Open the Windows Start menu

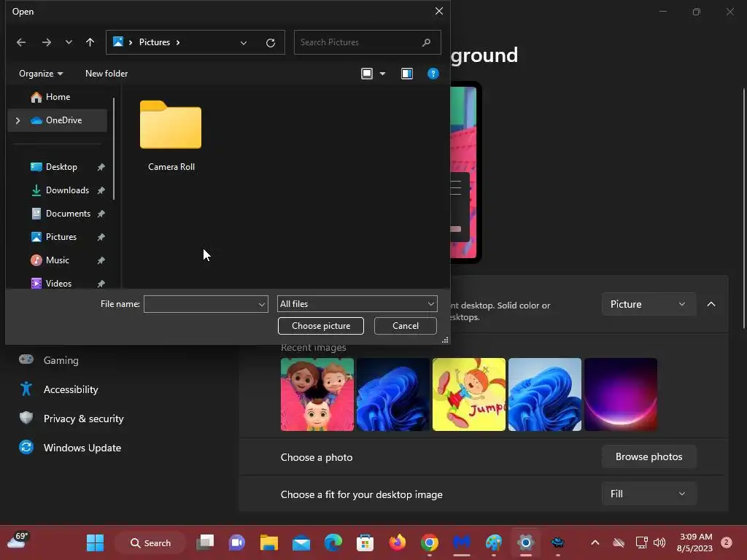(x=96, y=542)
